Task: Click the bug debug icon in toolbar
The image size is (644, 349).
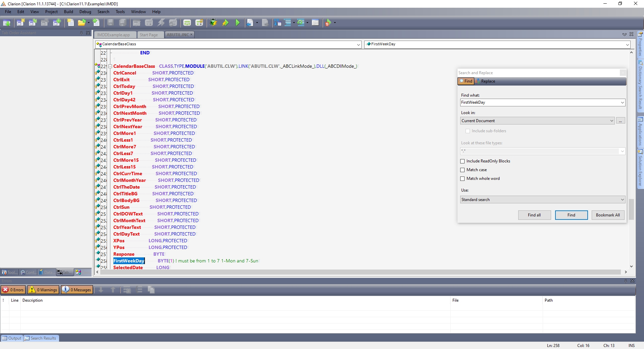Action: click(213, 23)
